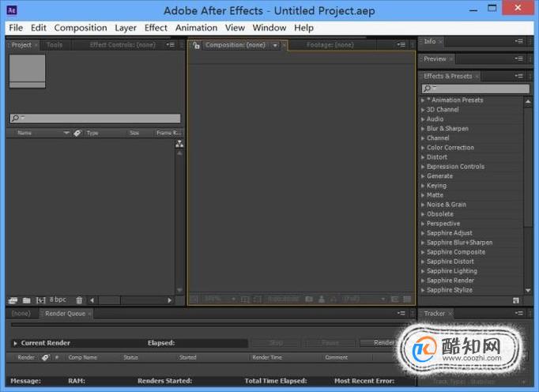The image size is (539, 392).
Task: Click the Render Queue label tag icon
Action: tap(45, 357)
